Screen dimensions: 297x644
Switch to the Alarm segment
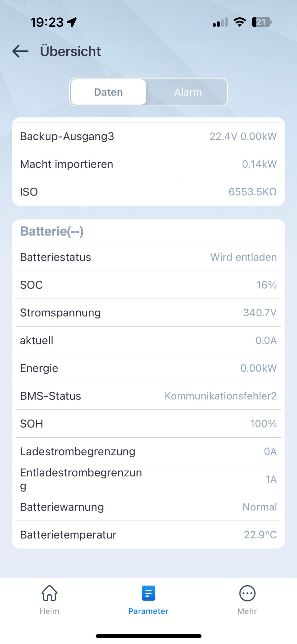pos(188,92)
